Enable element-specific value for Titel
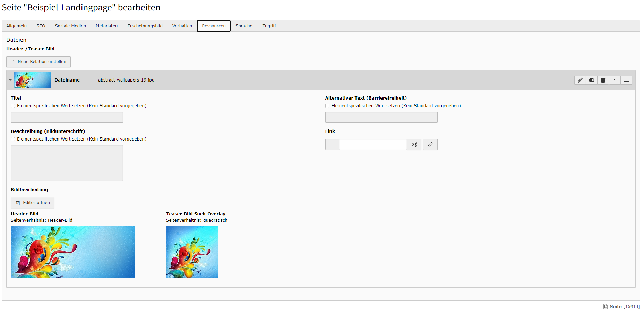Image resolution: width=644 pixels, height=314 pixels. pyautogui.click(x=13, y=106)
